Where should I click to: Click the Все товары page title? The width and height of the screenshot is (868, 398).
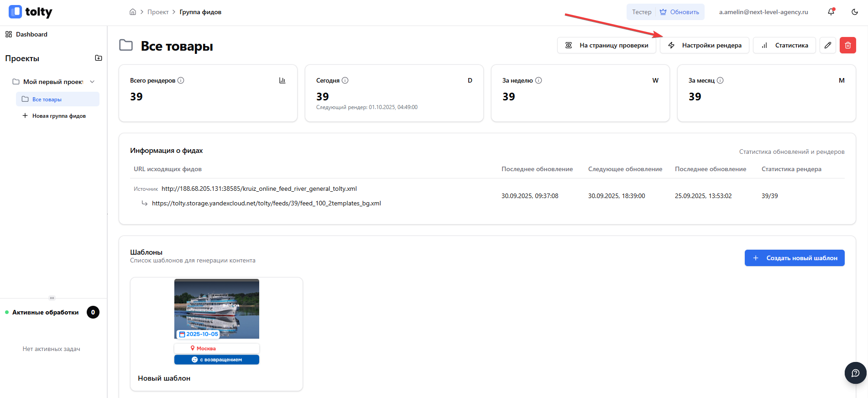177,46
